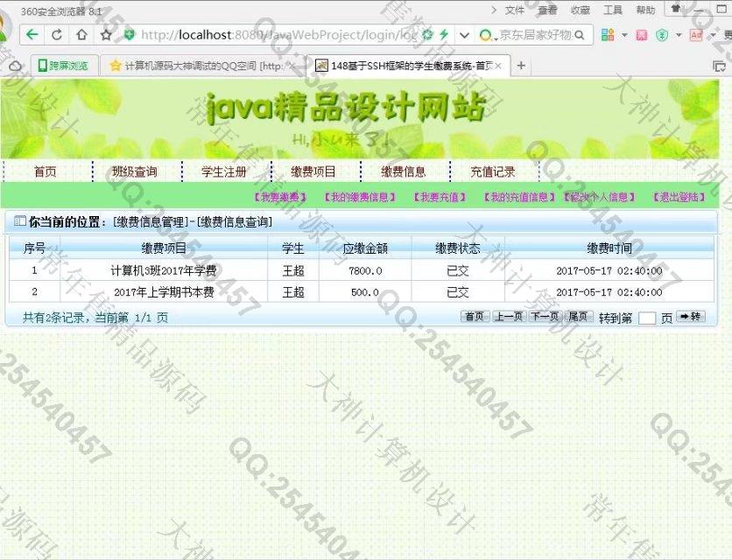Click the 下一页 pagination button

coord(545,317)
